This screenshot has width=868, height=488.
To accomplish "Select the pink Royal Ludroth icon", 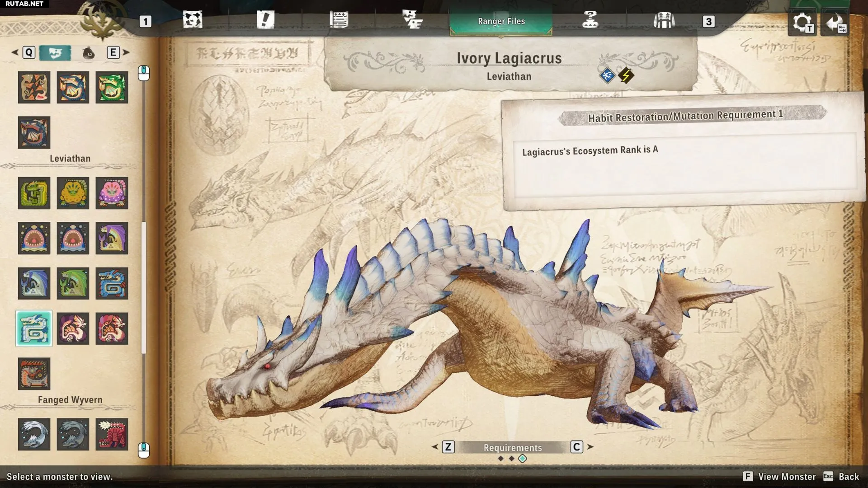I will point(112,193).
